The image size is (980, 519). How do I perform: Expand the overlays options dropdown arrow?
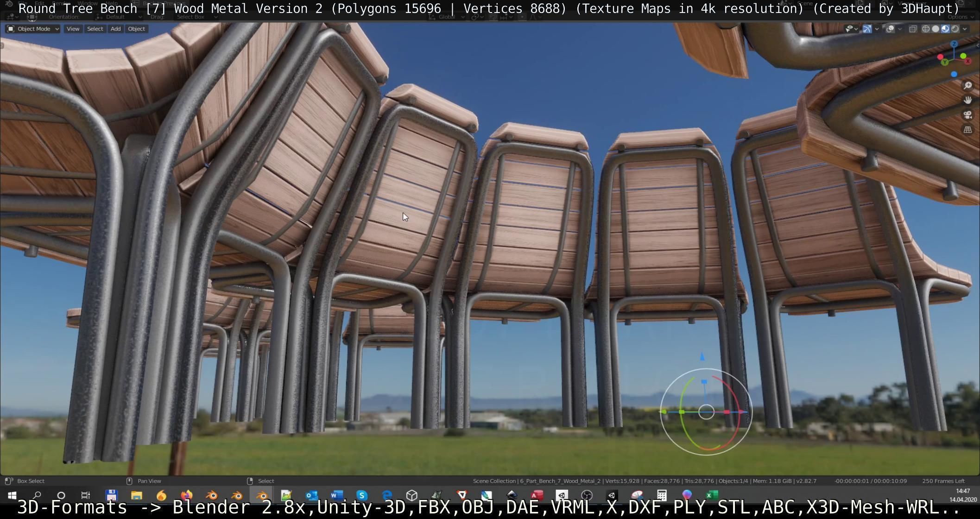pos(900,29)
